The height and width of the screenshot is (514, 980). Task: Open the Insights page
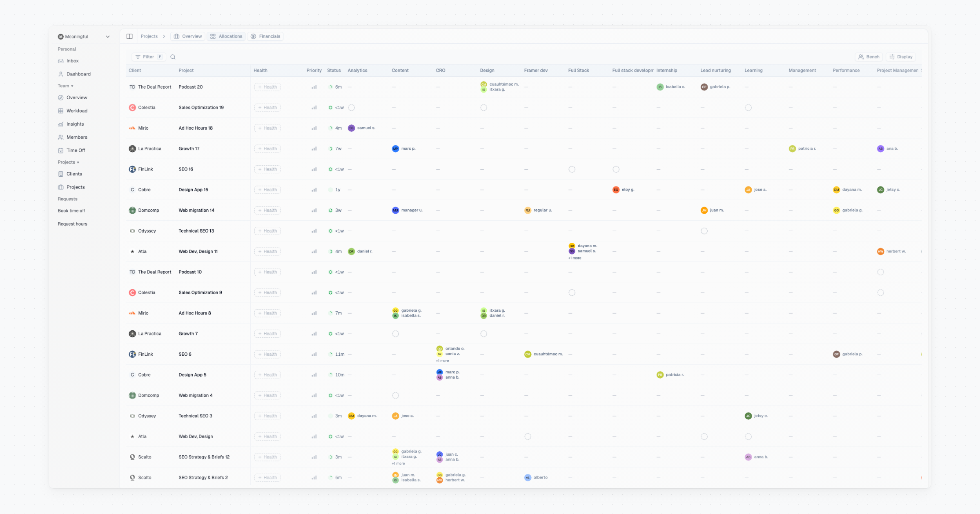pos(75,124)
